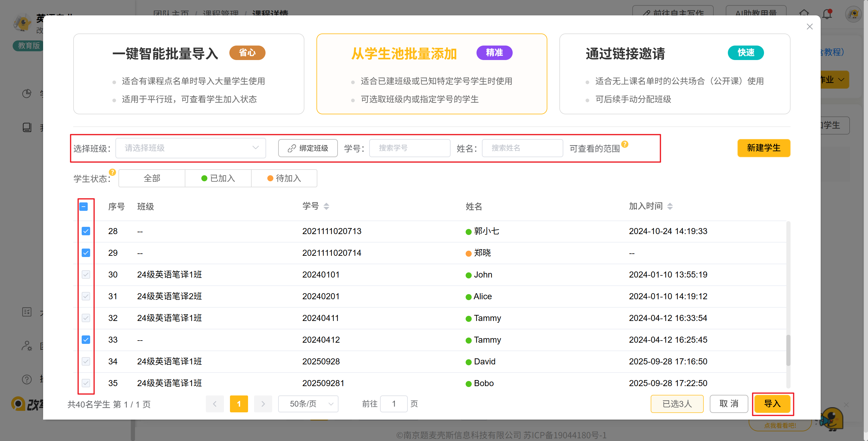Open the 50条/页 page size dropdown

[308, 404]
